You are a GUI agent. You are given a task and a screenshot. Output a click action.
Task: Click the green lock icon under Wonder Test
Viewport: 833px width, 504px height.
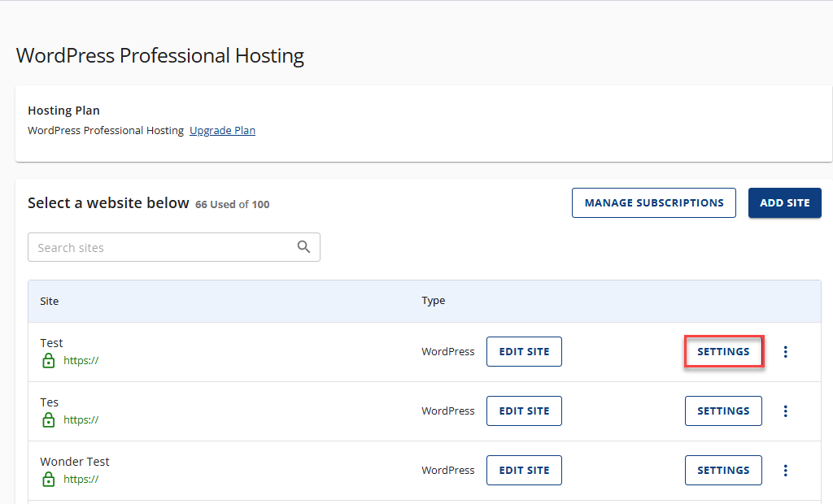(48, 480)
